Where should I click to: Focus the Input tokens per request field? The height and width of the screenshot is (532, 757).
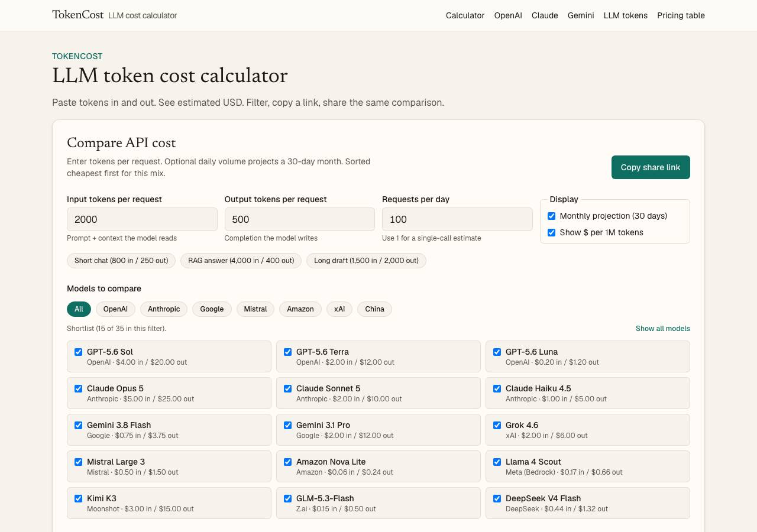pos(142,219)
